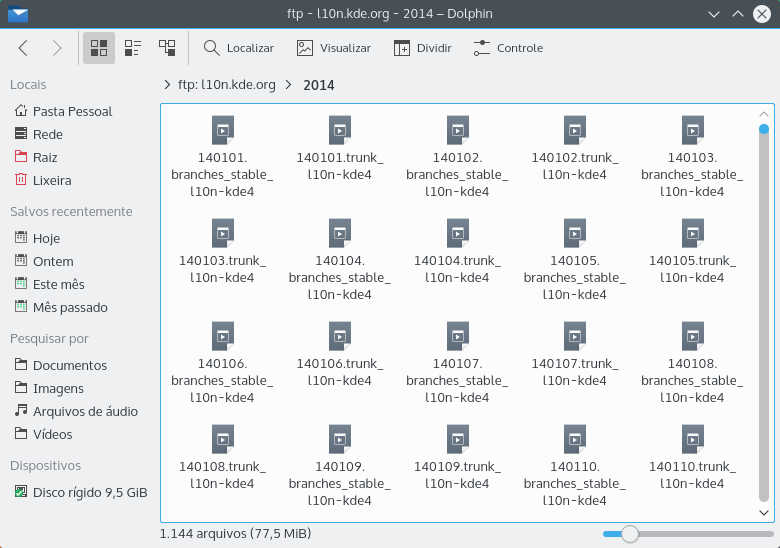Expand the breadcrumb arrow before ftp: l10n.kde.org
The width and height of the screenshot is (780, 548).
[x=166, y=85]
